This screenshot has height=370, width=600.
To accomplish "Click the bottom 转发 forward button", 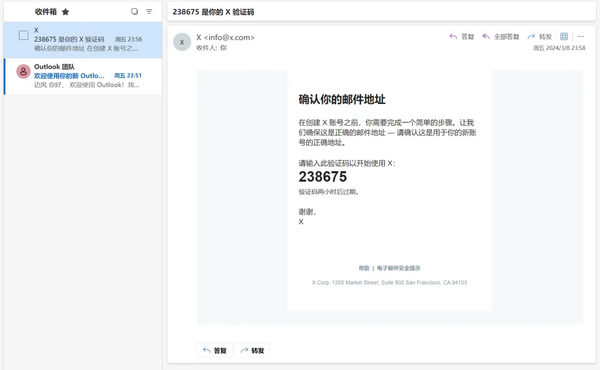I will [x=252, y=350].
